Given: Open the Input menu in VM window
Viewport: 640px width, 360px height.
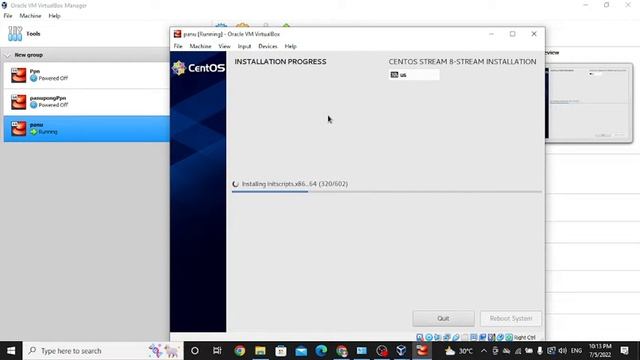Looking at the screenshot, I should (244, 46).
